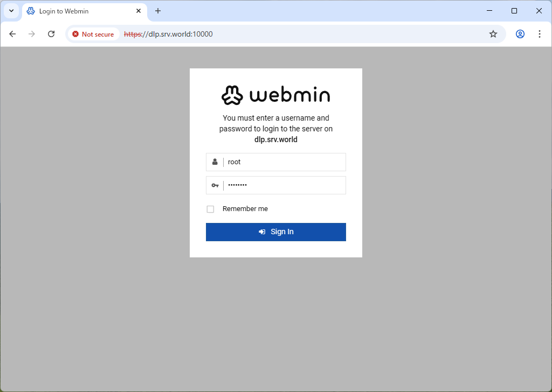Click the user icon in username field

(x=215, y=162)
